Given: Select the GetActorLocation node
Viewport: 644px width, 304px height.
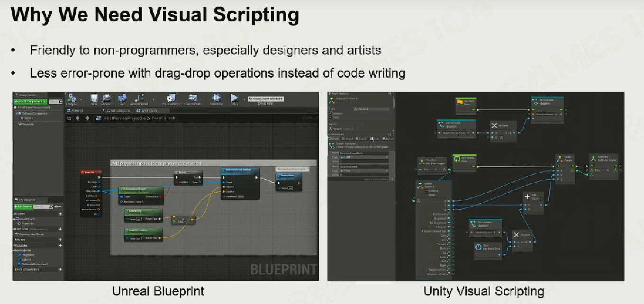Looking at the screenshot, I should (144, 235).
